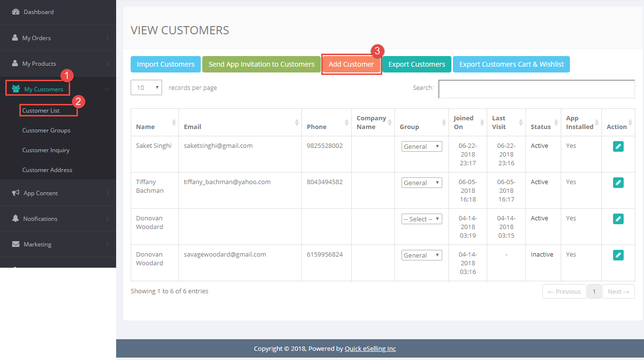Image resolution: width=644 pixels, height=360 pixels.
Task: Click the edit icon on the inactive Donovan Woodard row
Action: (618, 255)
